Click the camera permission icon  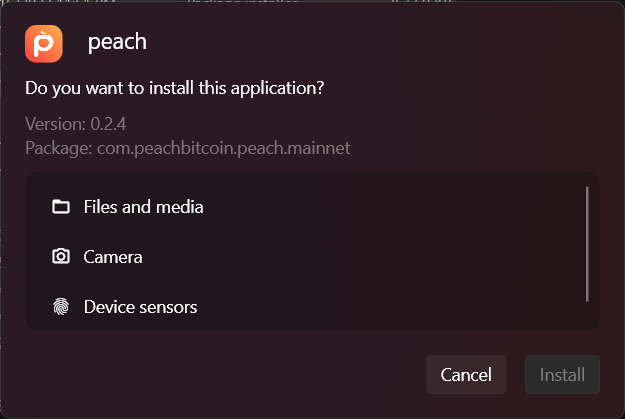(x=61, y=256)
